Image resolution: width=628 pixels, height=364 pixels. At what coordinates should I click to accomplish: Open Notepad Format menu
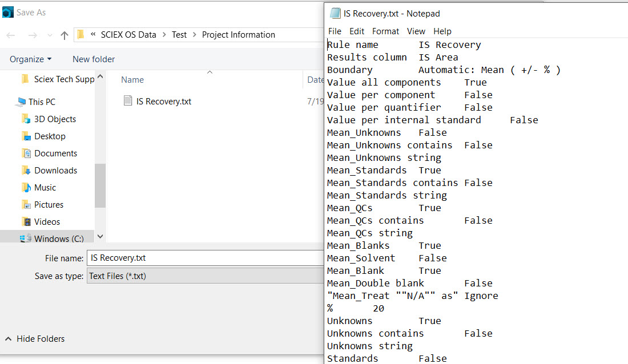pyautogui.click(x=385, y=31)
